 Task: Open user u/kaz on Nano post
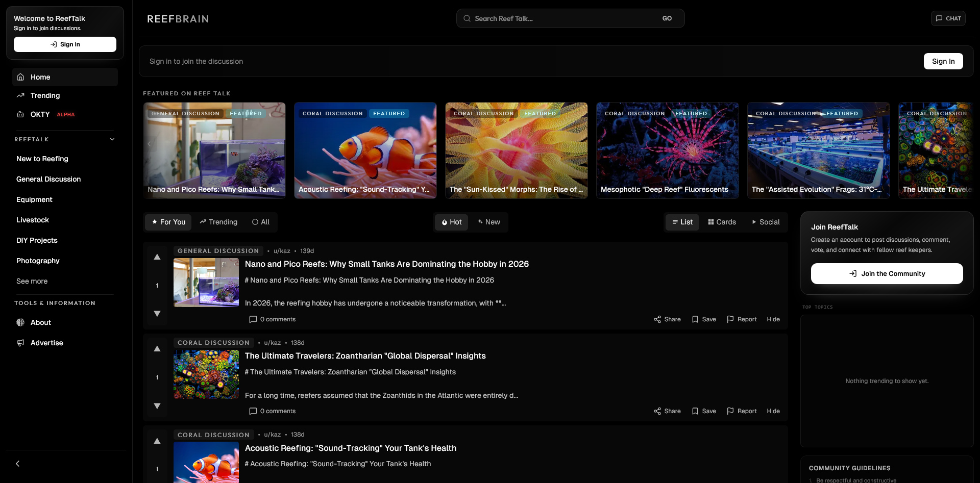tap(282, 251)
